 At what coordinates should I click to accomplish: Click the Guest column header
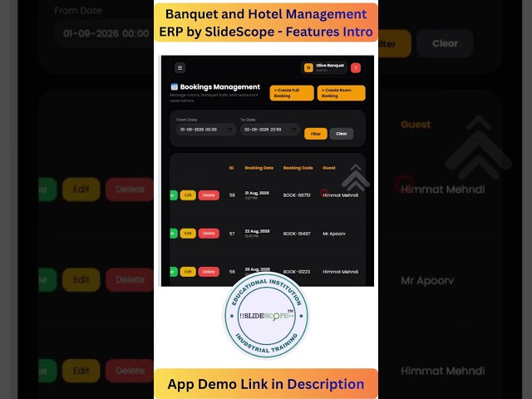[329, 168]
